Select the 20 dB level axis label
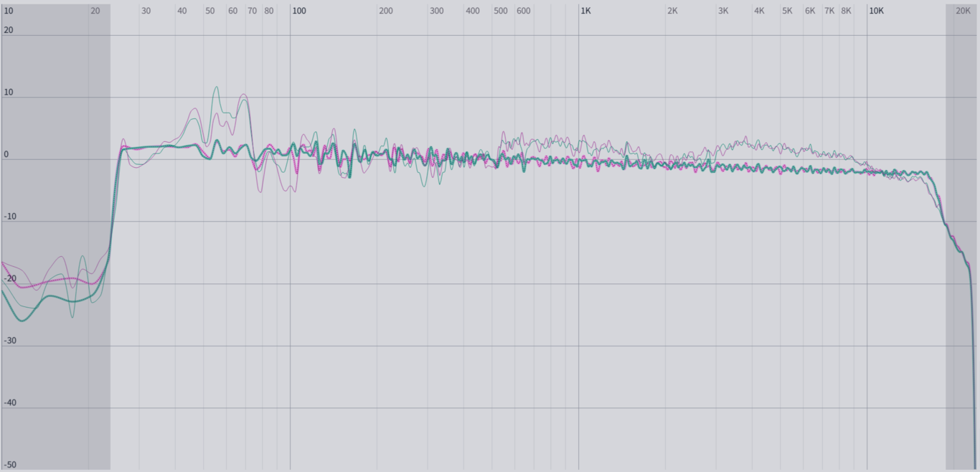 [9, 30]
